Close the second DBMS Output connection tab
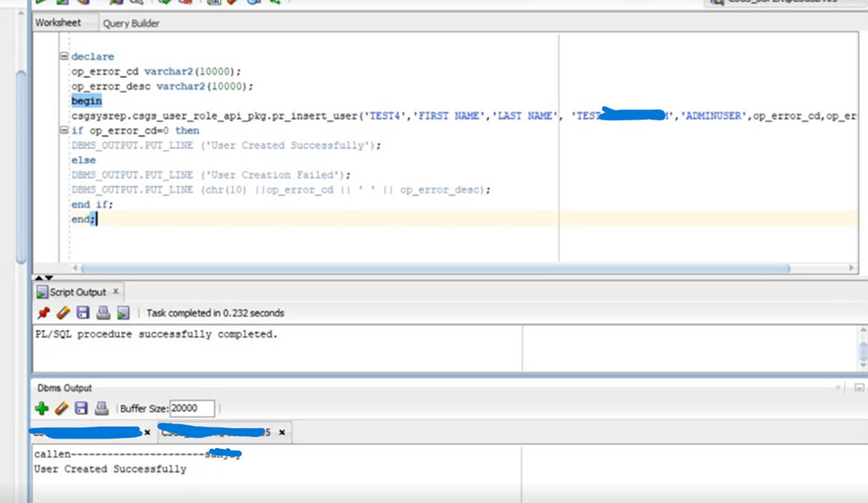The width and height of the screenshot is (868, 503). click(280, 431)
